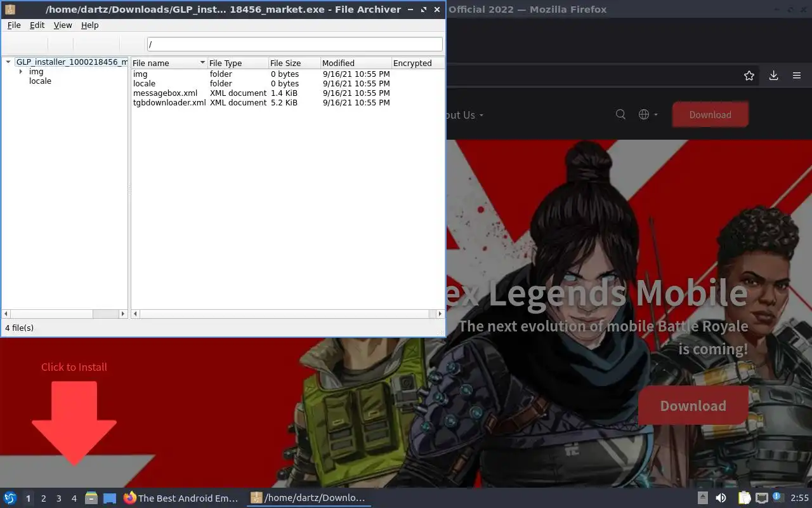Click modified date of tgbdownloader.xml row

356,103
